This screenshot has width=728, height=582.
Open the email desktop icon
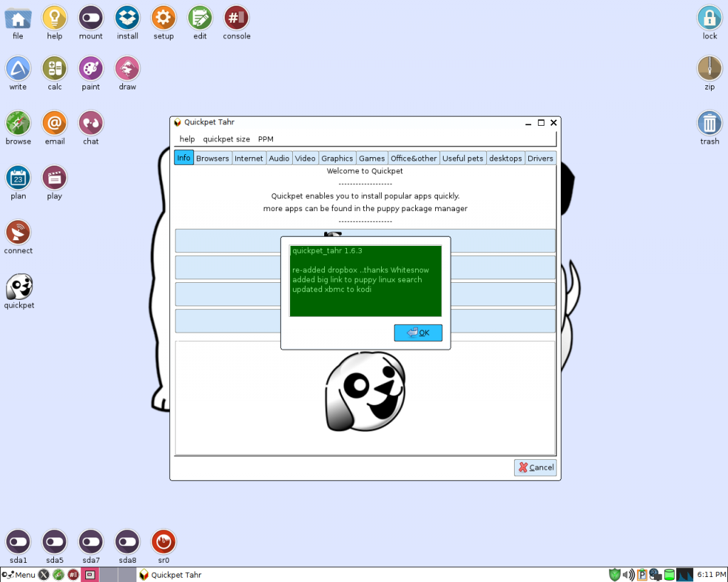pyautogui.click(x=55, y=124)
